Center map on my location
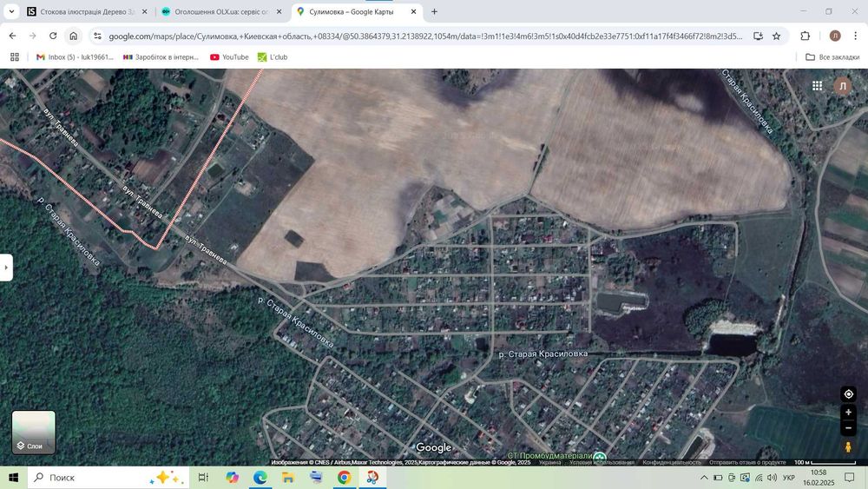This screenshot has width=868, height=489. click(x=848, y=393)
